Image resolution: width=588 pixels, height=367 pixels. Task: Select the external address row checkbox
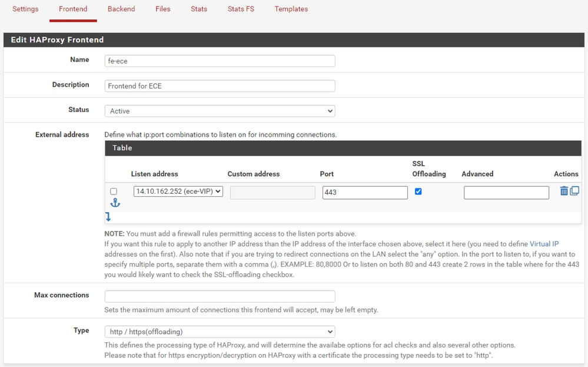click(x=114, y=191)
